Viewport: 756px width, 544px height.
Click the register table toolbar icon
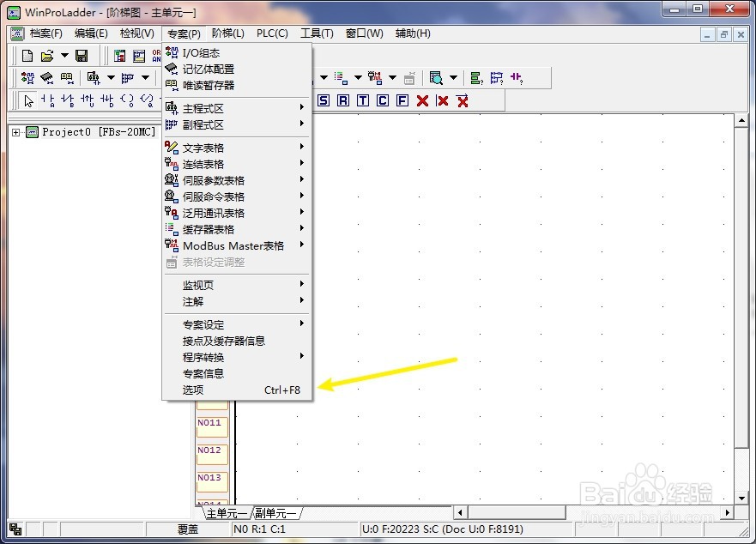tap(341, 77)
